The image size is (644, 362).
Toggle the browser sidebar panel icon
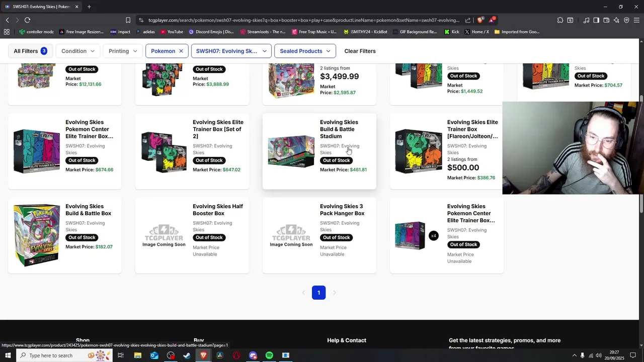tap(596, 20)
